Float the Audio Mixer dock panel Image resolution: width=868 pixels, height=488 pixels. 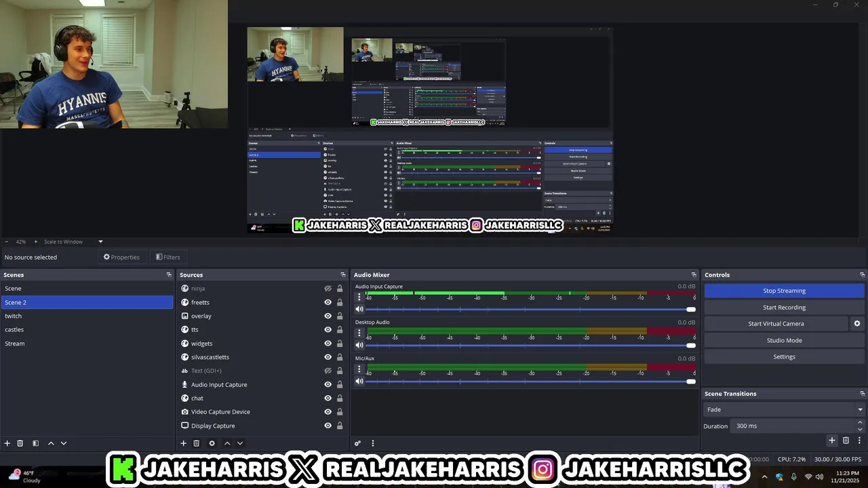(x=694, y=275)
